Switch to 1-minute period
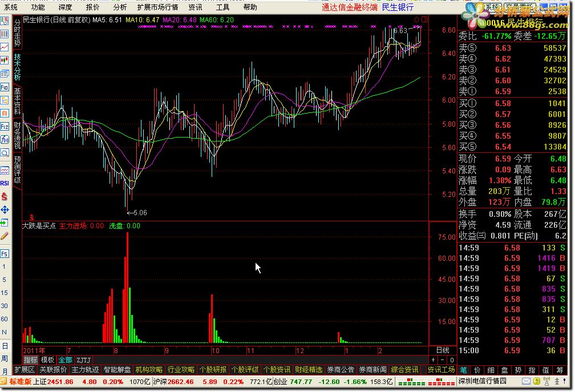This screenshot has height=392, width=575. (4, 266)
